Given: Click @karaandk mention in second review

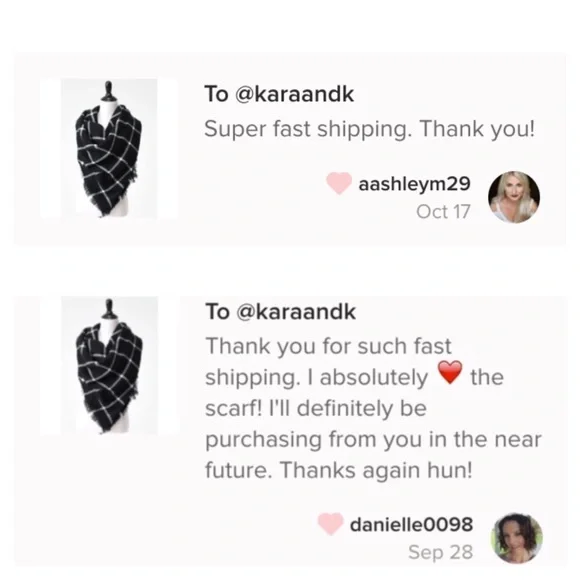Looking at the screenshot, I should click(x=296, y=311).
